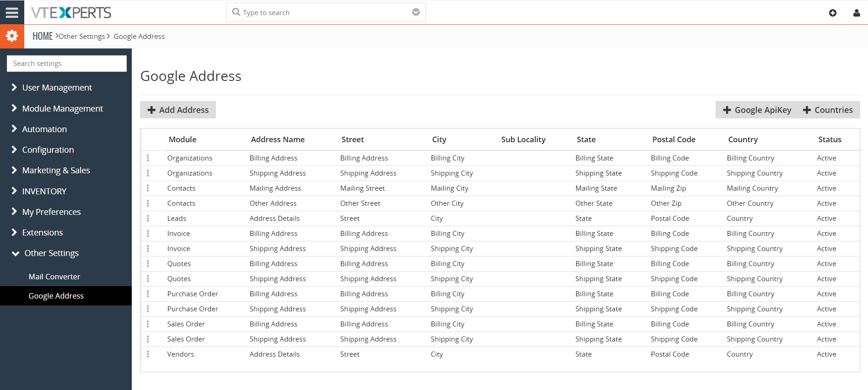Click the search magnifier icon

click(236, 12)
